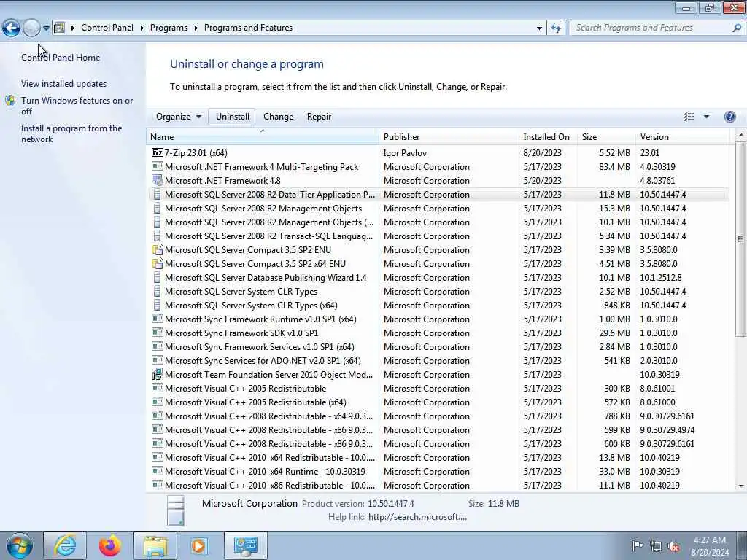Click the Uninstall toolbar button

click(233, 116)
